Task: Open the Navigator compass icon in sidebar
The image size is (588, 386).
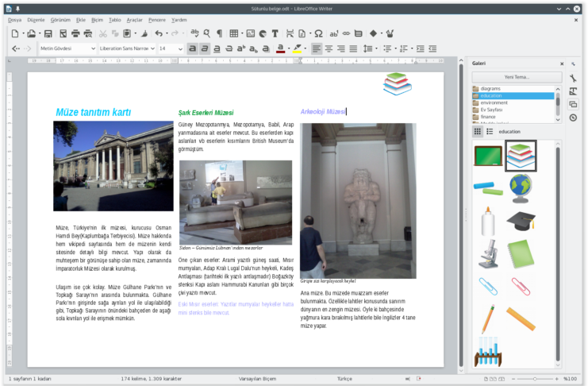Action: pos(573,118)
